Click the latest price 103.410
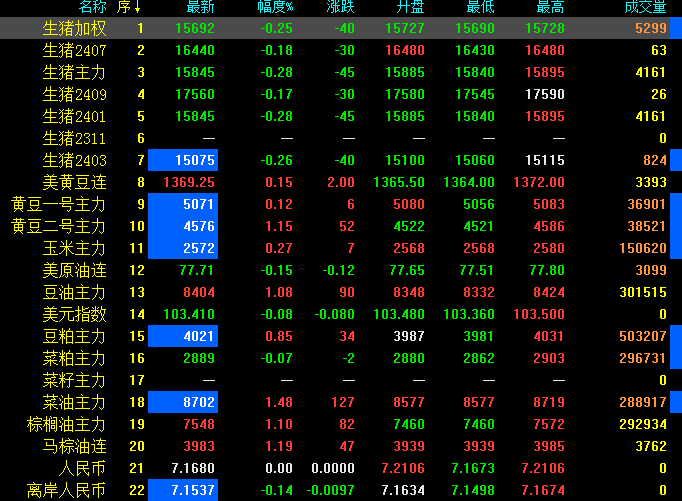Image resolution: width=682 pixels, height=501 pixels. [x=189, y=314]
